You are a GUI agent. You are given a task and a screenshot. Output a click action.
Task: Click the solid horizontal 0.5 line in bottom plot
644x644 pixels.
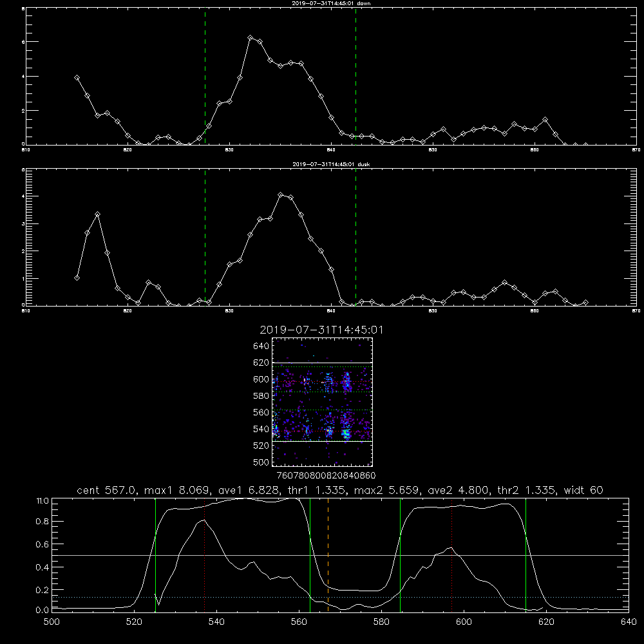pyautogui.click(x=341, y=555)
